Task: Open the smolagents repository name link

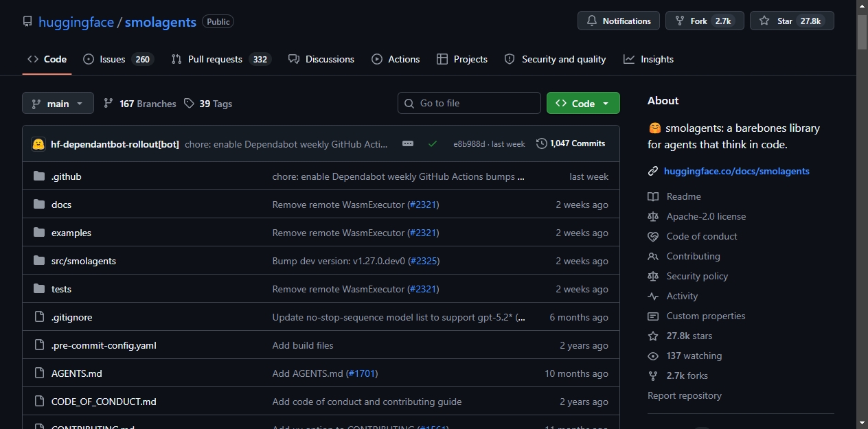Action: click(x=161, y=22)
